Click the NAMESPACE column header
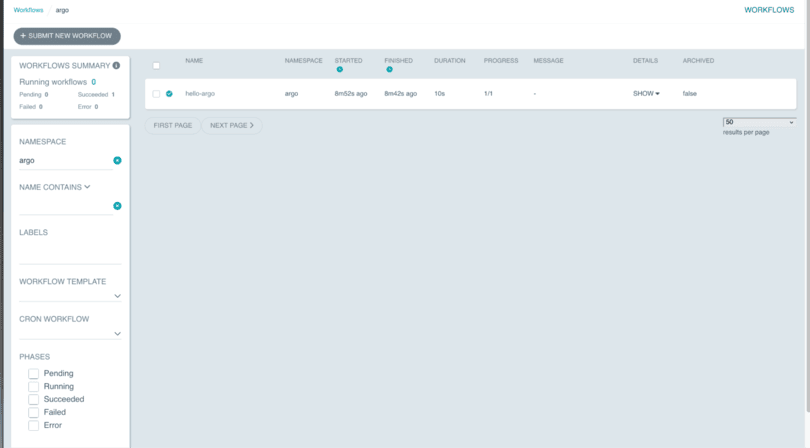This screenshot has width=810, height=448. pos(303,60)
